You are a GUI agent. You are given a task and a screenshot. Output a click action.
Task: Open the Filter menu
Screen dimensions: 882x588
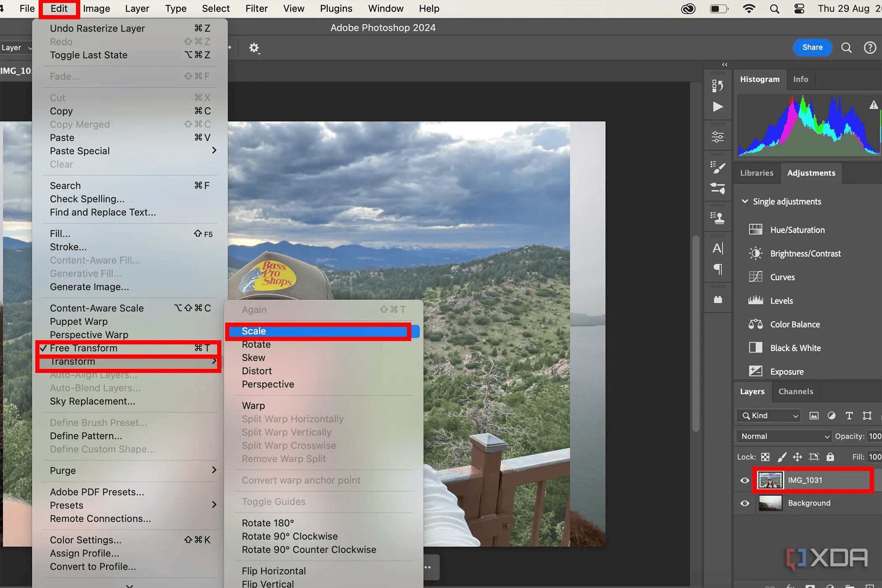(256, 8)
